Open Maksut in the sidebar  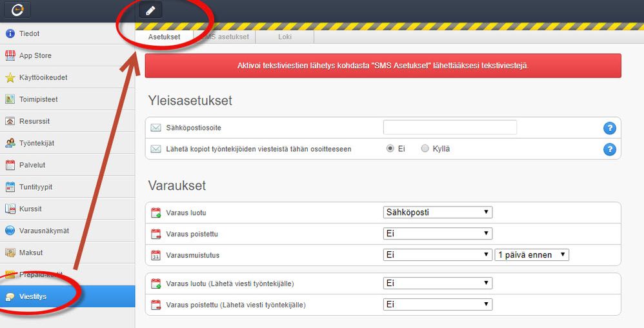click(67, 252)
